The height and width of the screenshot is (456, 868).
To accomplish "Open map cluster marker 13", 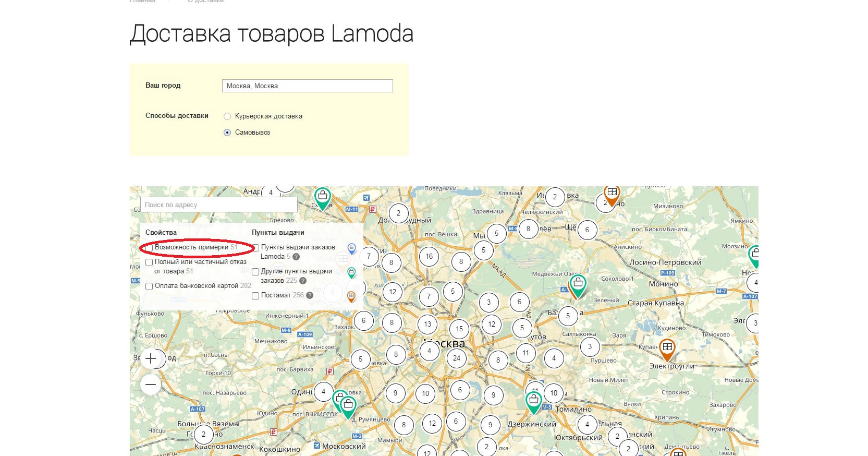I will point(427,324).
